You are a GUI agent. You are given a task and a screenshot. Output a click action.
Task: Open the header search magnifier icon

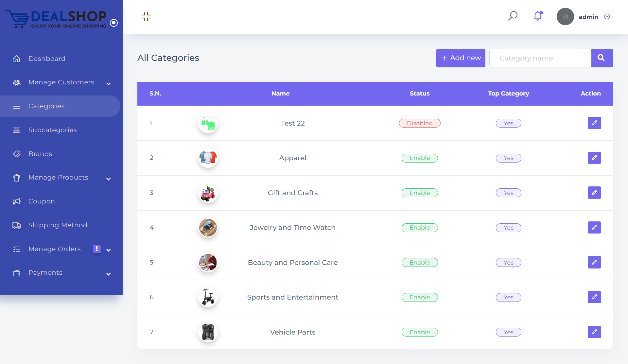513,16
